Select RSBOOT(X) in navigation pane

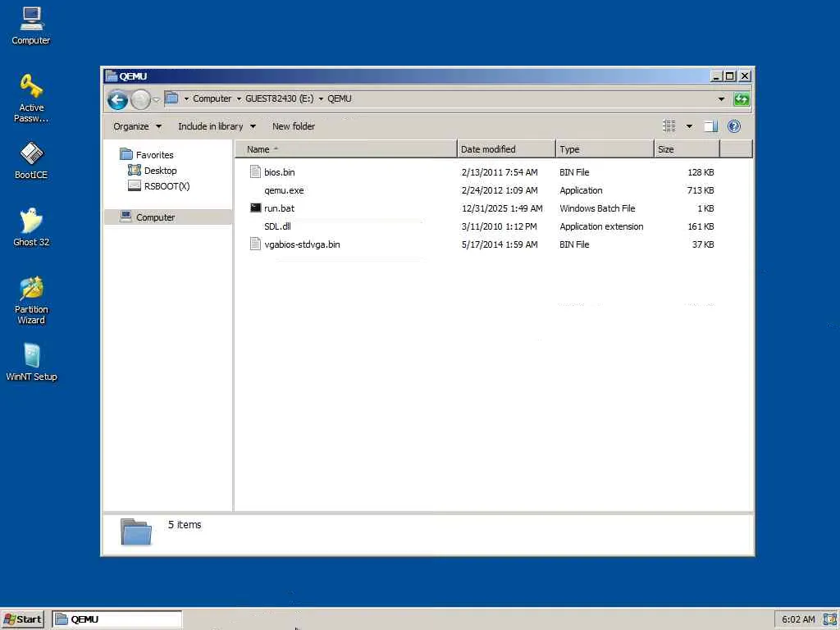coord(167,186)
